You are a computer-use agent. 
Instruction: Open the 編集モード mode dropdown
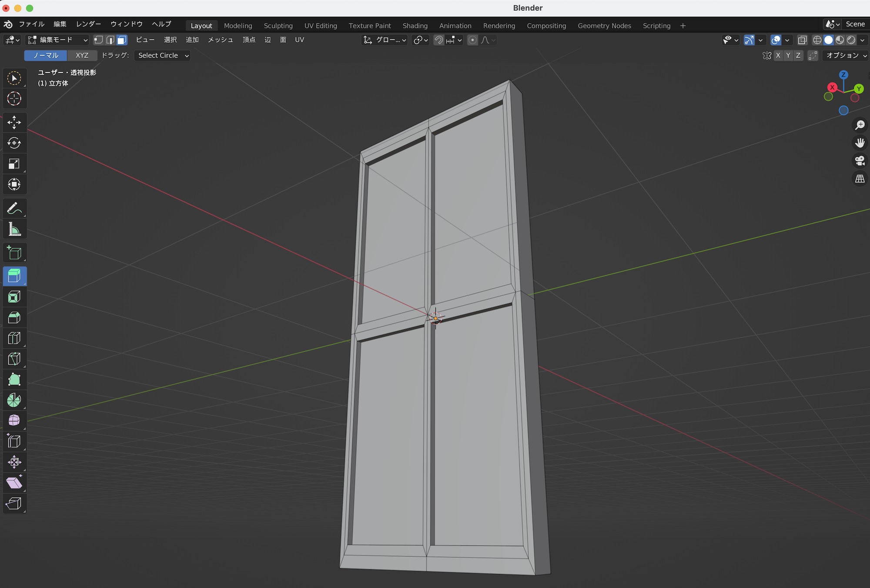point(57,40)
